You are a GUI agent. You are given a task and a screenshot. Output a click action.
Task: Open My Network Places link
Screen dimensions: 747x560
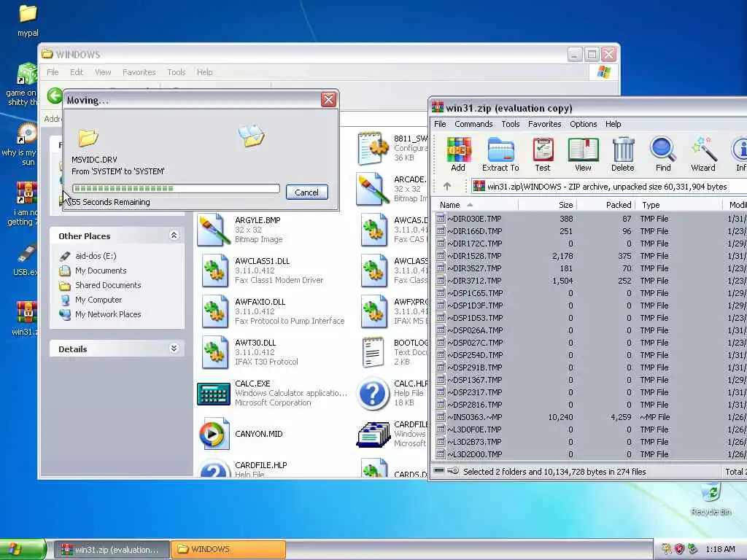click(108, 314)
